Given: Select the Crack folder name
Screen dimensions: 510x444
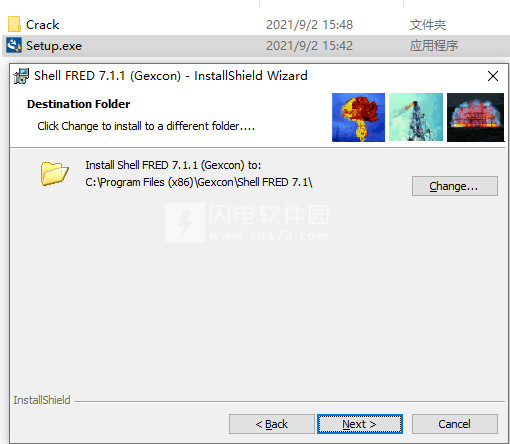Looking at the screenshot, I should click(x=43, y=25).
